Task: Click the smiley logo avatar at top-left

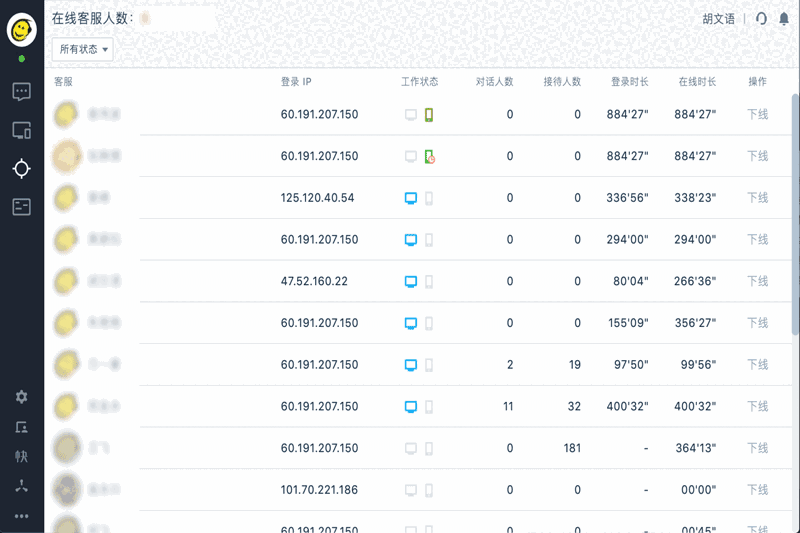Action: 21,30
